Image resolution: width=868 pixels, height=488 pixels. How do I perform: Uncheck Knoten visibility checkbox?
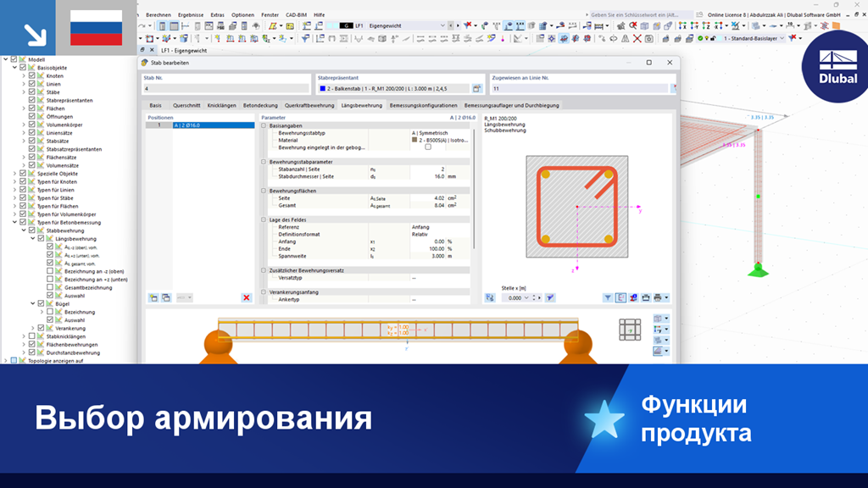coord(32,75)
